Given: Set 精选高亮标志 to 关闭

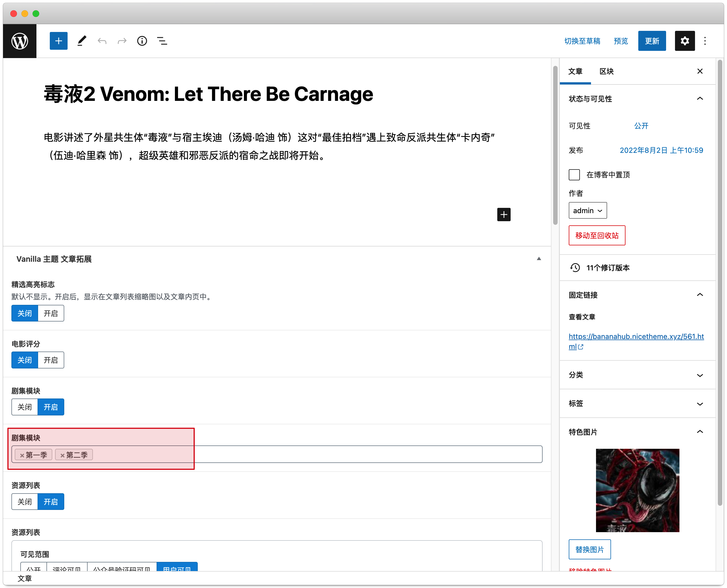Looking at the screenshot, I should 24,313.
